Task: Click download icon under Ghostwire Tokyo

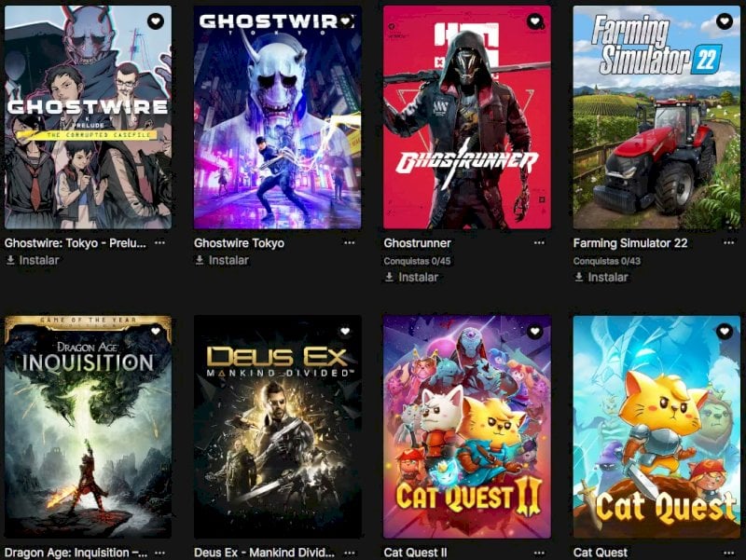Action: pyautogui.click(x=200, y=260)
